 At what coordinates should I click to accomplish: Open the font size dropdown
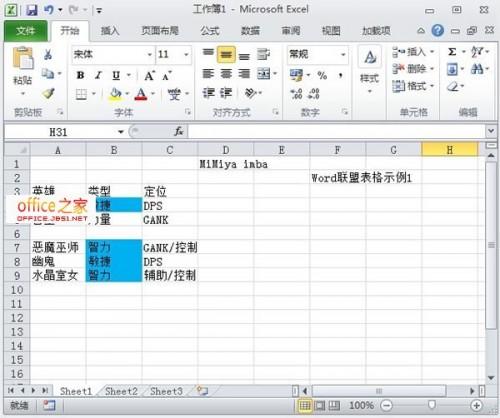pyautogui.click(x=186, y=55)
